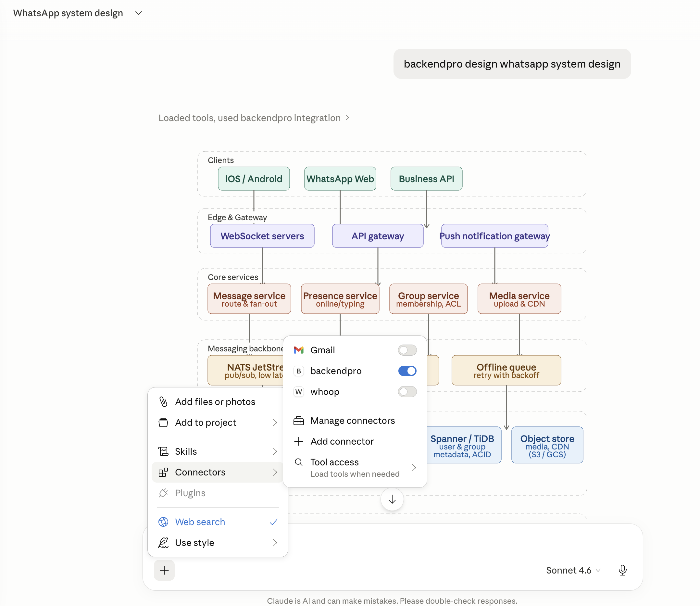Expand the Connectors submenu arrow
Viewport: 700px width, 606px height.
click(275, 472)
